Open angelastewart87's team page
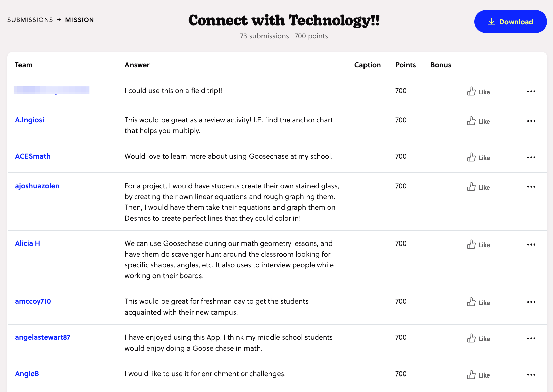This screenshot has width=553, height=392. coord(42,337)
